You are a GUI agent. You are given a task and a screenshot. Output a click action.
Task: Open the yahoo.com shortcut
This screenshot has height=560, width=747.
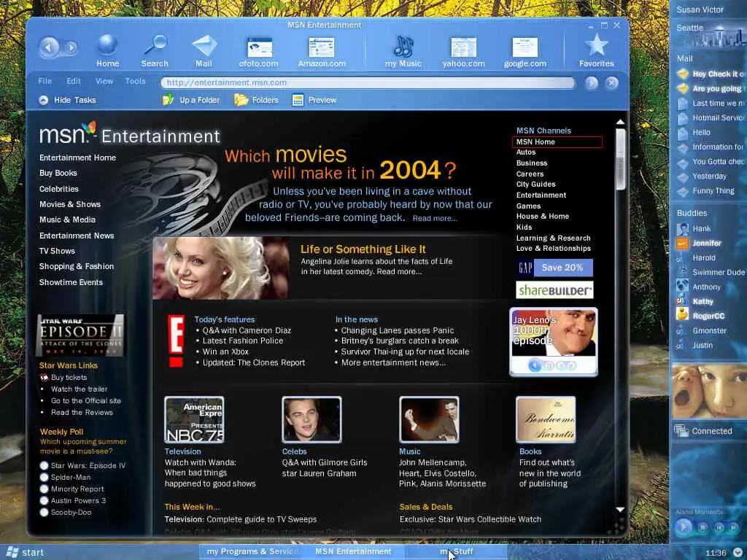tap(463, 52)
